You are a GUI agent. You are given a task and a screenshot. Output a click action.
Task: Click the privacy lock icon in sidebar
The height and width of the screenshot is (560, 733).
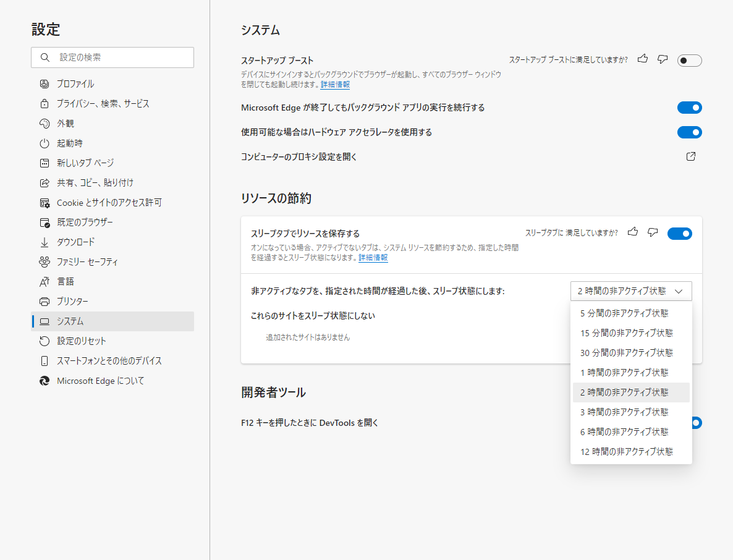coord(44,104)
